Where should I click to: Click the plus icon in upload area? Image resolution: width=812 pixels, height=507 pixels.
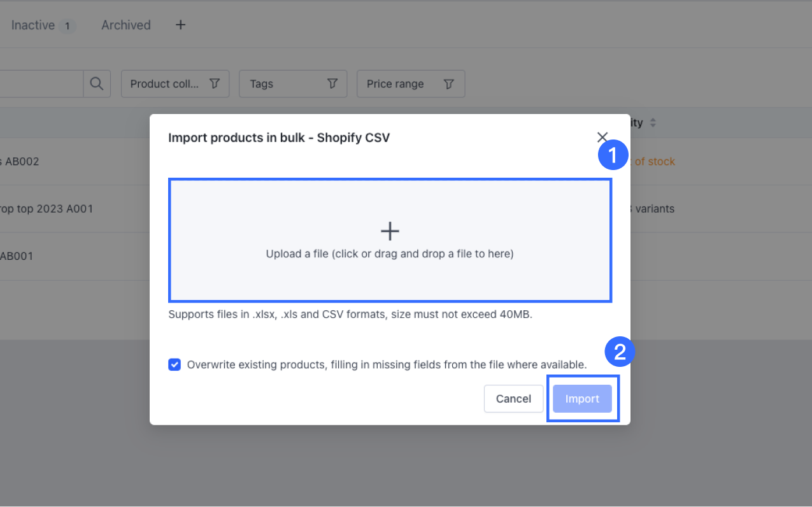[x=390, y=231]
